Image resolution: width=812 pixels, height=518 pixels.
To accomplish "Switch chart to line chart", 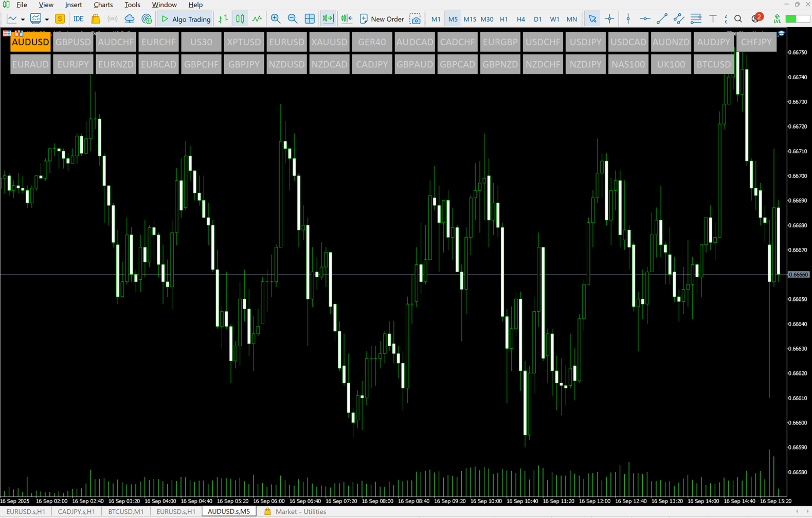I will (257, 19).
